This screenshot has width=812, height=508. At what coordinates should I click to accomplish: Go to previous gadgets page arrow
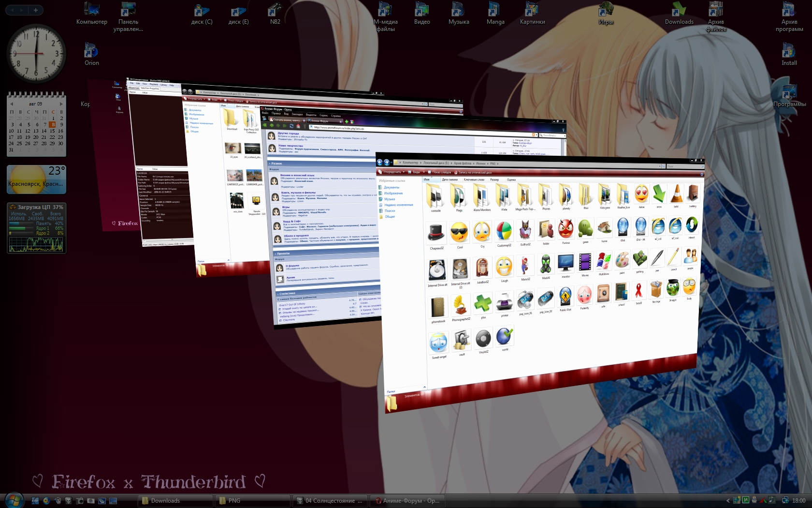(13, 10)
